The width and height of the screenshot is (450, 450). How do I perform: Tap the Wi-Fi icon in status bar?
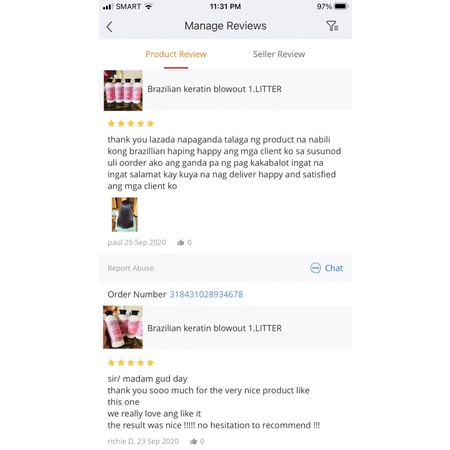(149, 6)
